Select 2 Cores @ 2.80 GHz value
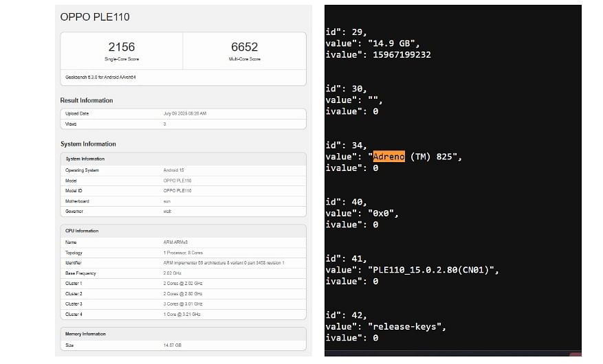Image resolution: width=603 pixels, height=364 pixels. click(x=183, y=294)
